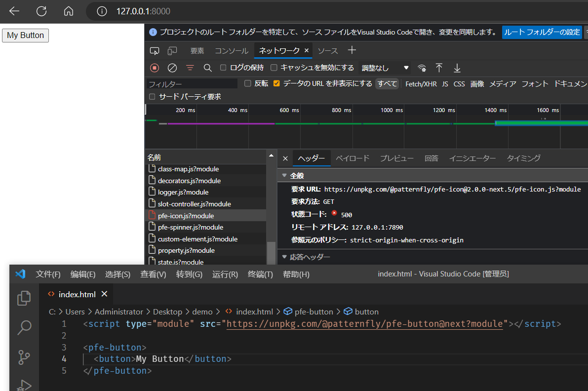Close the request details pane
This screenshot has width=588, height=391.
pos(285,158)
